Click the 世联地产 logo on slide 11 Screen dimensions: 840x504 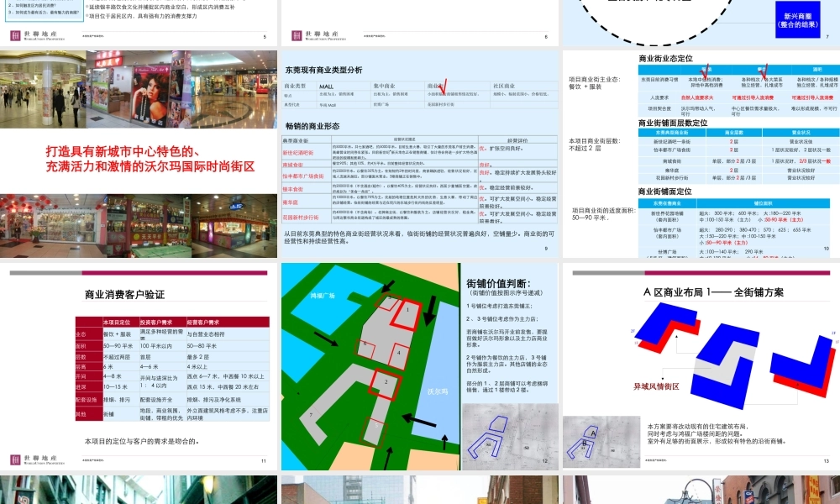point(37,459)
